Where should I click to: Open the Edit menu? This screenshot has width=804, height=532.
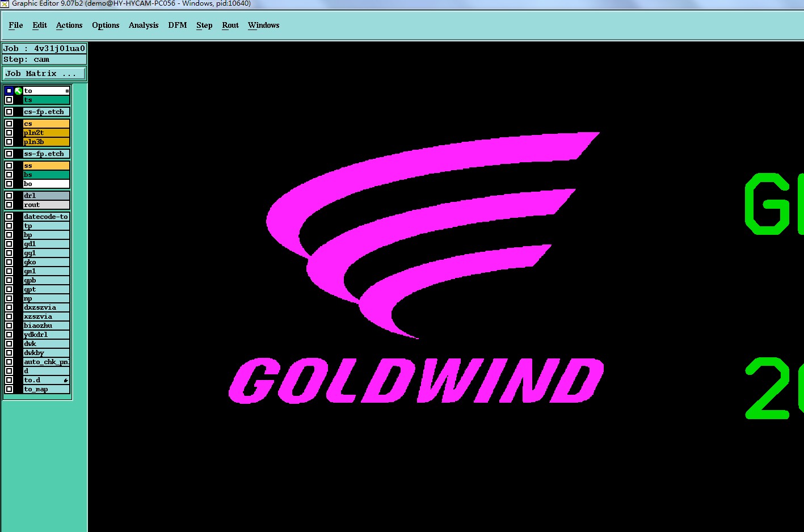point(40,25)
